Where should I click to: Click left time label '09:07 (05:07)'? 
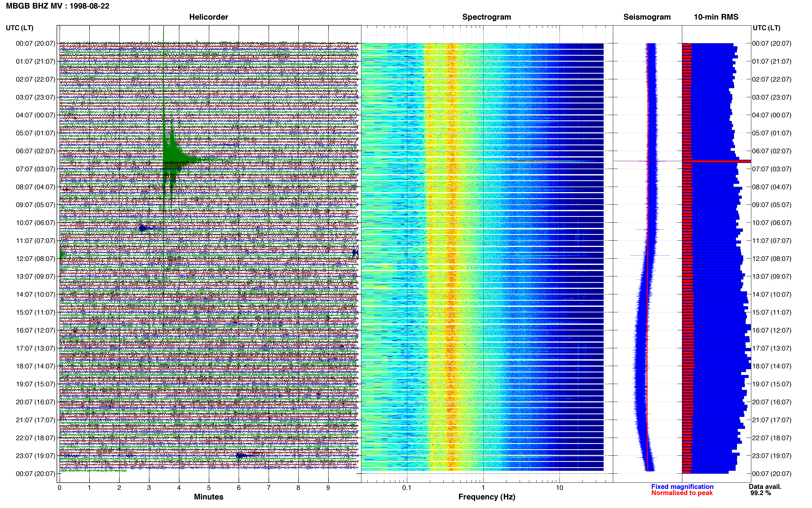click(36, 205)
